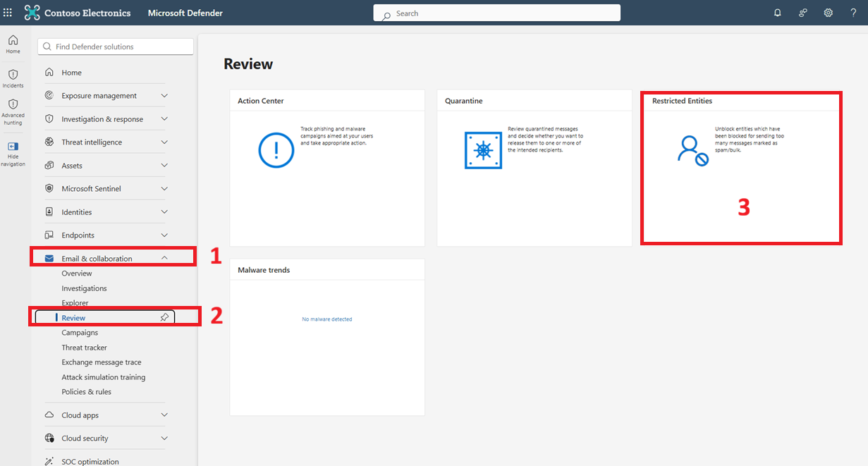Viewport: 868px width, 466px height.
Task: Expand Exposure management chevron
Action: (164, 95)
